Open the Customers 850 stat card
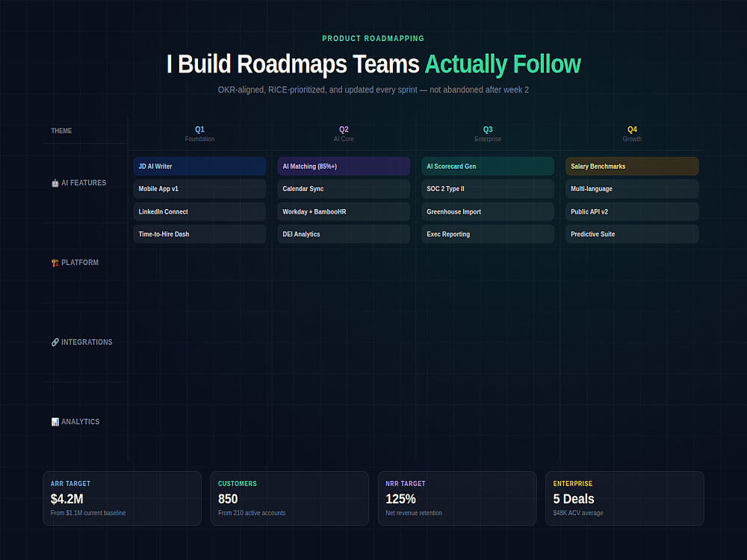Image resolution: width=747 pixels, height=560 pixels. click(x=290, y=498)
